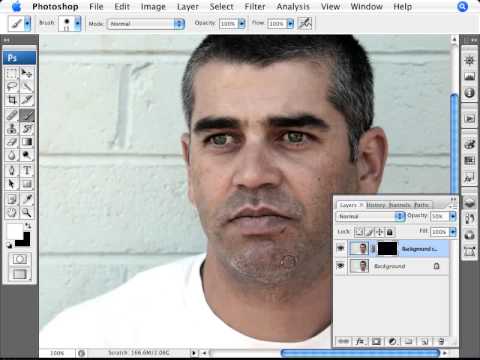Toggle lock all padlock

point(389,231)
